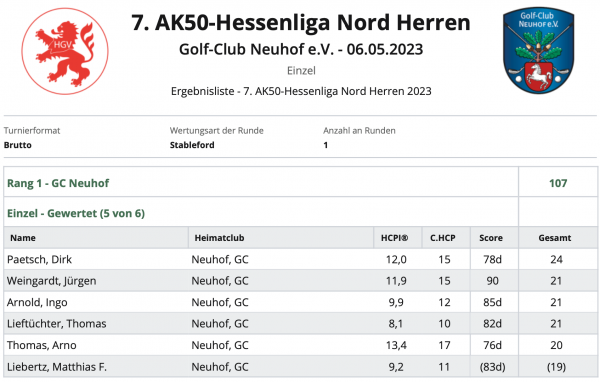Click the Stableford scoring type value
This screenshot has width=600, height=382.
point(192,145)
